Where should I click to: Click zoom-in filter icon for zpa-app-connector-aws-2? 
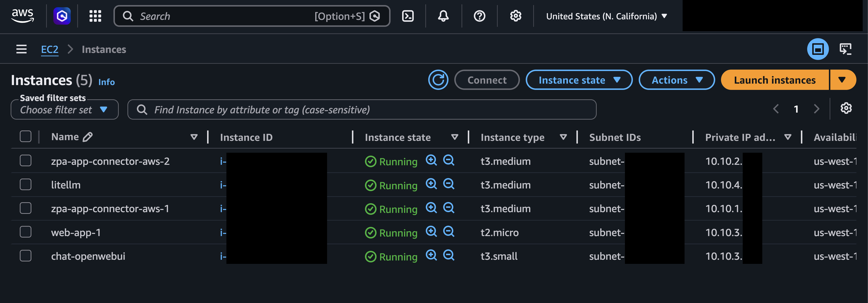431,160
